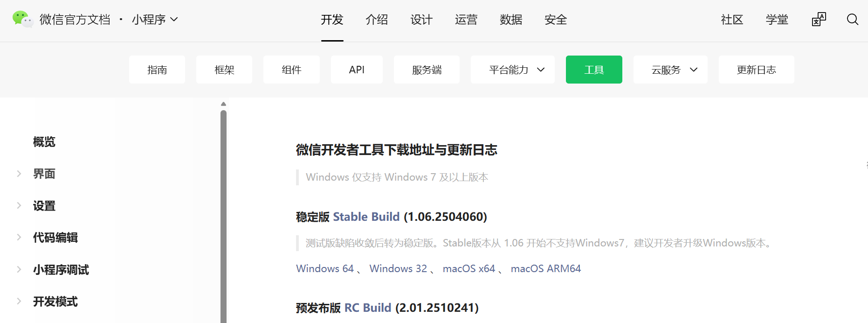
Task: Download the macOS x64 stable build
Action: (469, 268)
